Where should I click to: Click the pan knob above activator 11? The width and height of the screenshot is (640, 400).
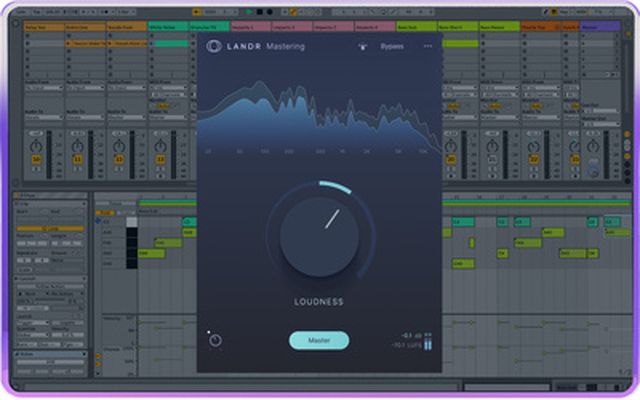click(78, 146)
